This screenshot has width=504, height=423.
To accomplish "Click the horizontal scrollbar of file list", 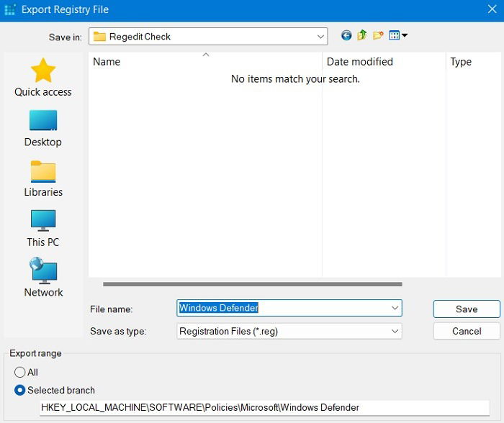I will 252,284.
